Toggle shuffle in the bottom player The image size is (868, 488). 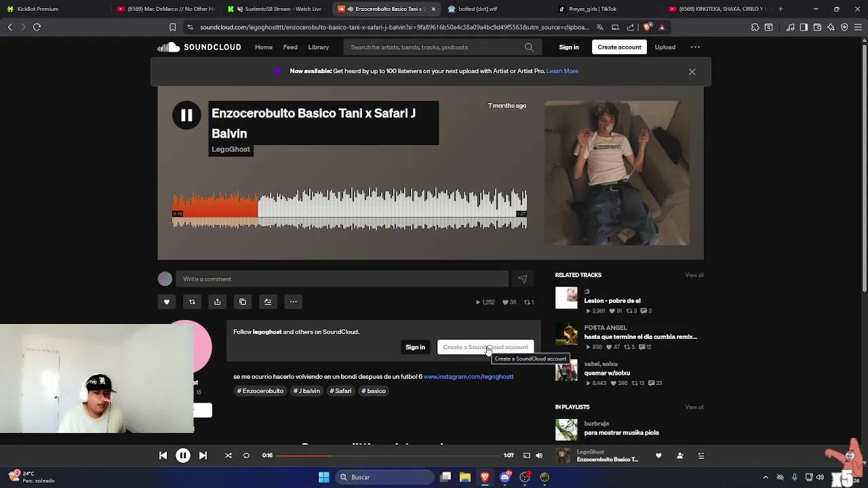click(x=229, y=455)
